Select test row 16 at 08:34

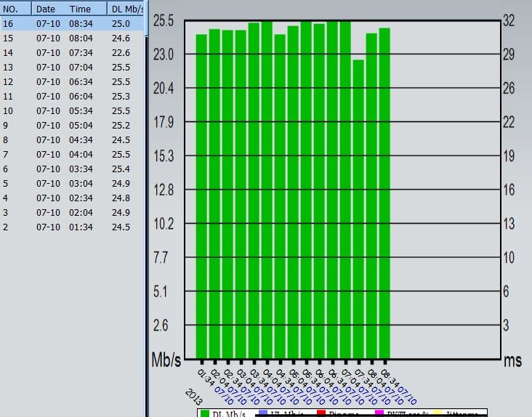[72, 24]
